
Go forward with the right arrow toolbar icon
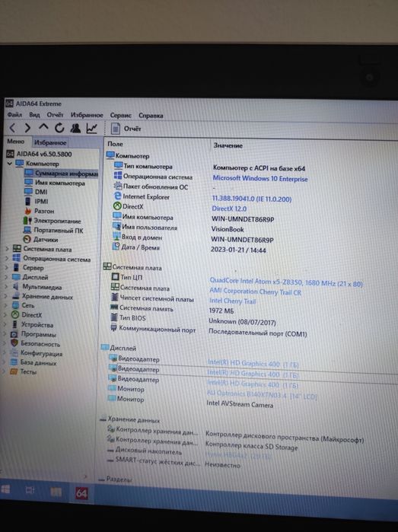28,128
